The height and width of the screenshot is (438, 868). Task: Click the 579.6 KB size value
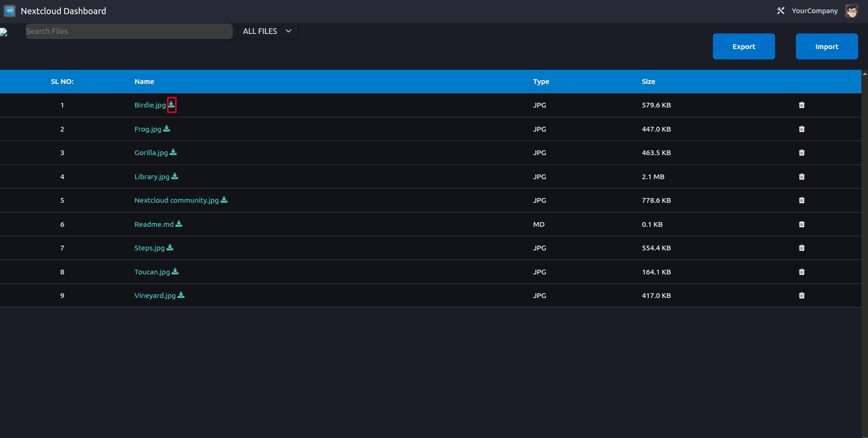point(656,105)
